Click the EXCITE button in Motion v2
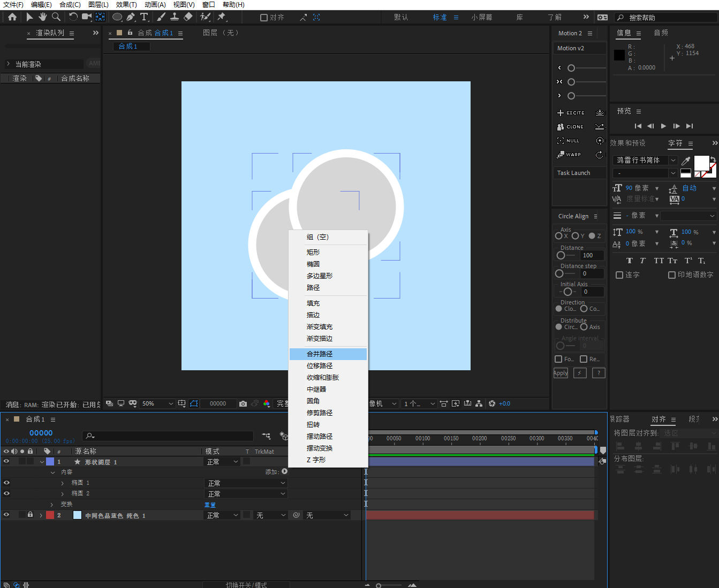 click(571, 113)
